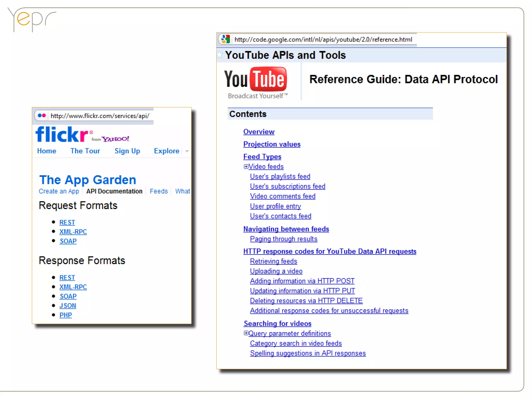Click the Flickr logo
Image resolution: width=532 pixels, height=399 pixels.
pos(62,134)
